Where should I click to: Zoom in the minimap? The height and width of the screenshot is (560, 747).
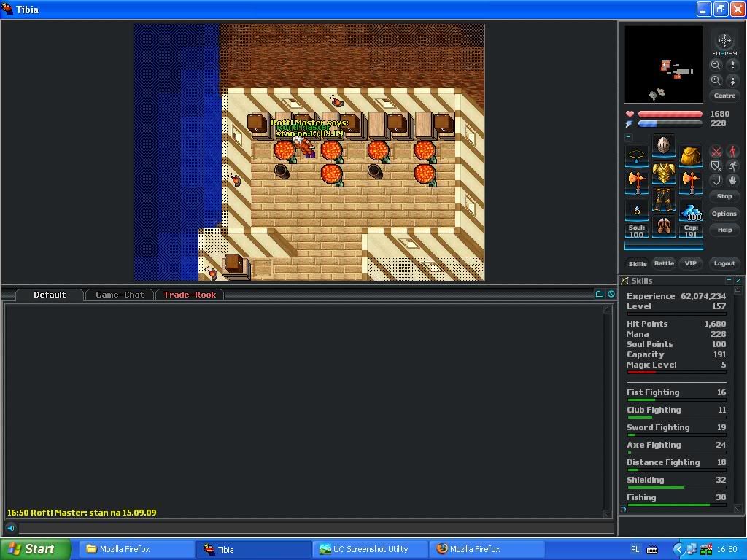point(716,80)
